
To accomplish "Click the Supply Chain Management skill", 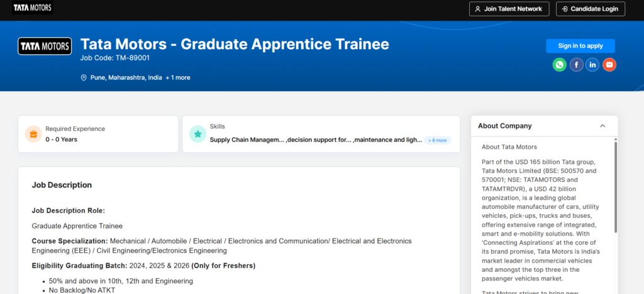I will click(x=247, y=140).
